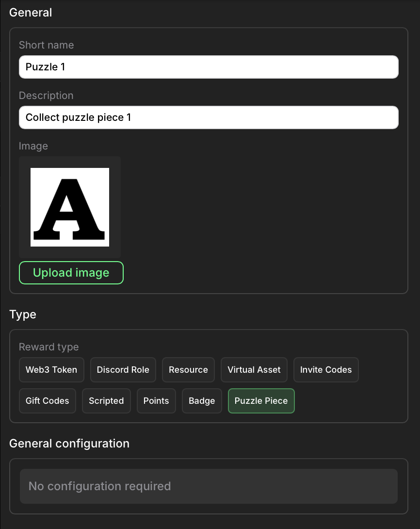Select the Resource reward type
Viewport: 420px width, 529px height.
188,370
